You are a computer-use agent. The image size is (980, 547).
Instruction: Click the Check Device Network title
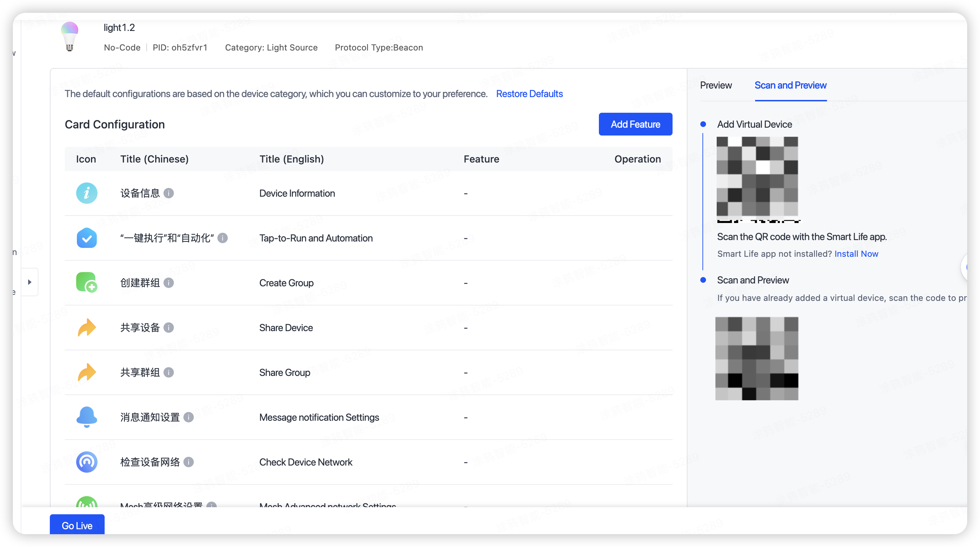[x=306, y=462]
